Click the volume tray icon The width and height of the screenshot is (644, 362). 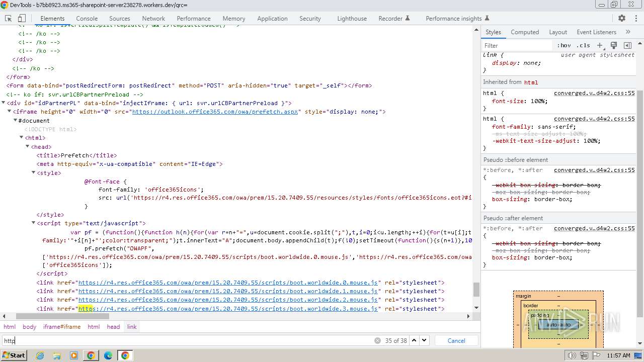[572, 355]
